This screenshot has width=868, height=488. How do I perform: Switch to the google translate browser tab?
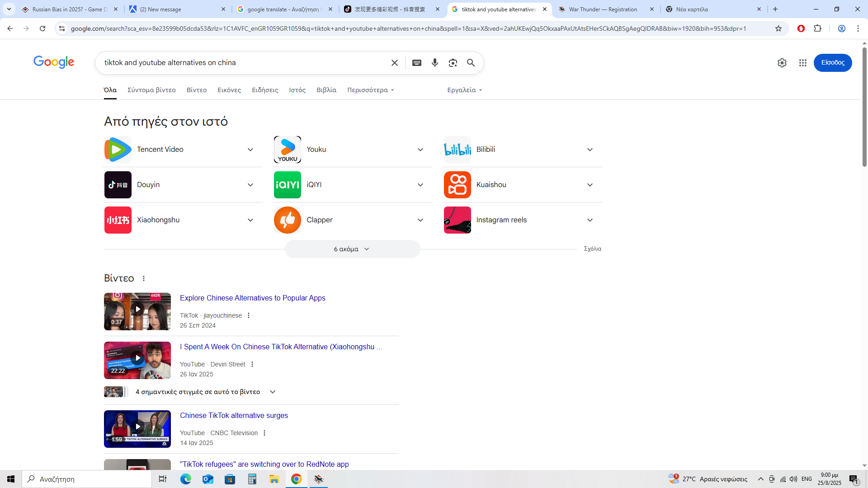[x=285, y=9]
